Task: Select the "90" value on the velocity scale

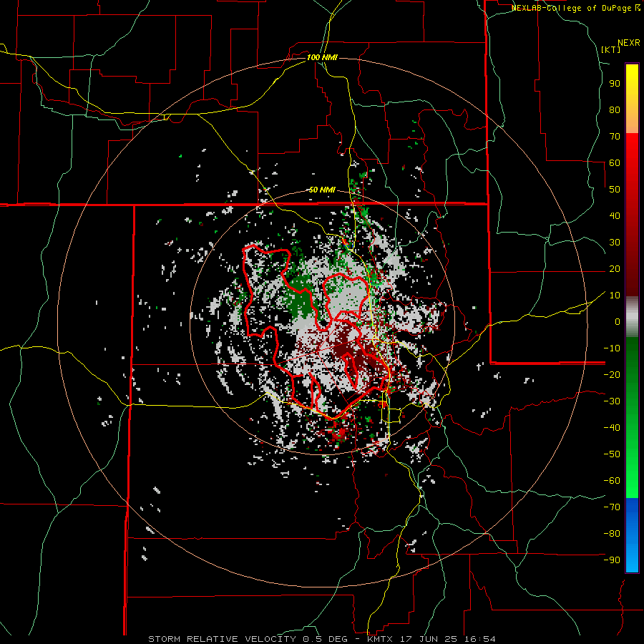Action: pos(615,84)
